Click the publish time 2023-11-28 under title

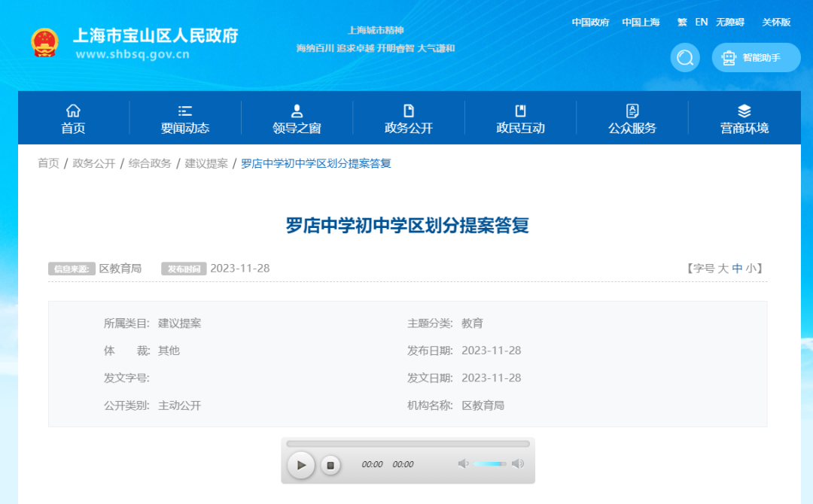(x=239, y=269)
